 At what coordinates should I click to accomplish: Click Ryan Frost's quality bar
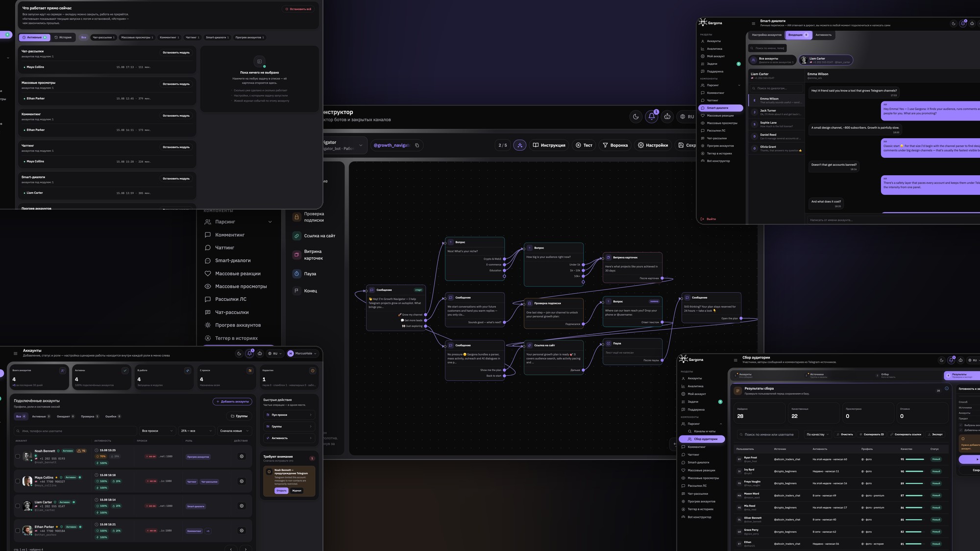point(915,459)
